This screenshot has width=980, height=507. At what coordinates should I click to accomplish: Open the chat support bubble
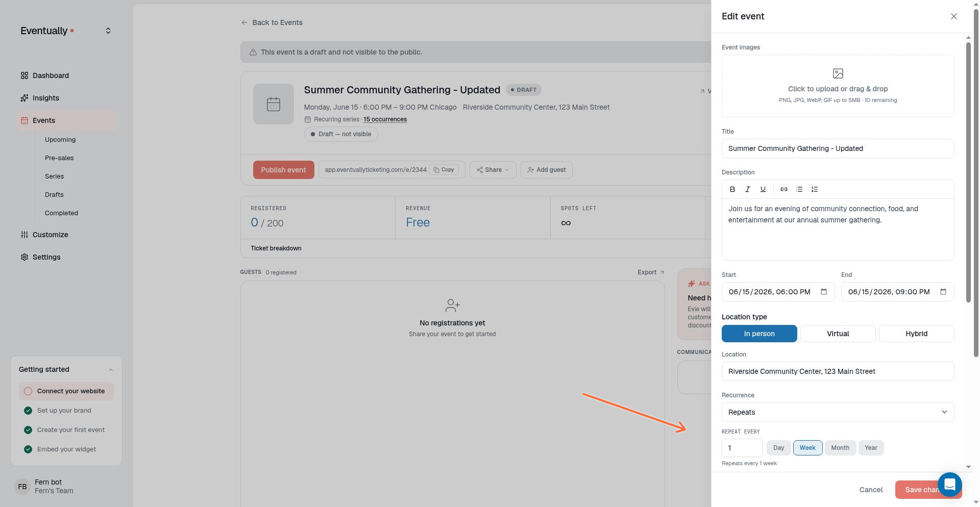949,484
